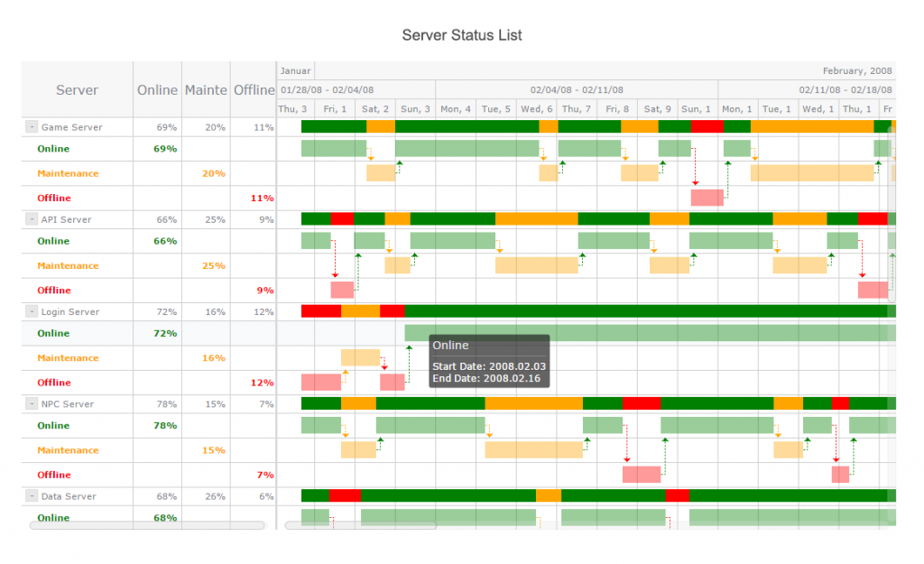
Task: Click the Server column header
Action: (x=77, y=89)
